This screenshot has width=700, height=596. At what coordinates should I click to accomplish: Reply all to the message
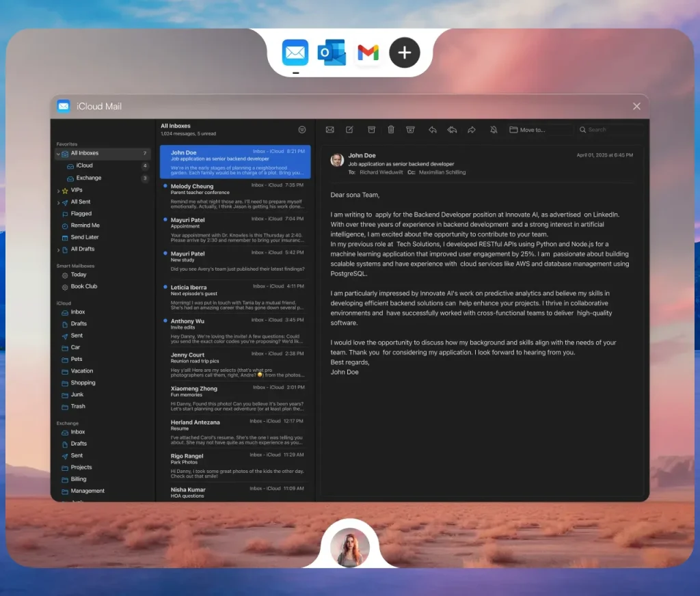[452, 129]
